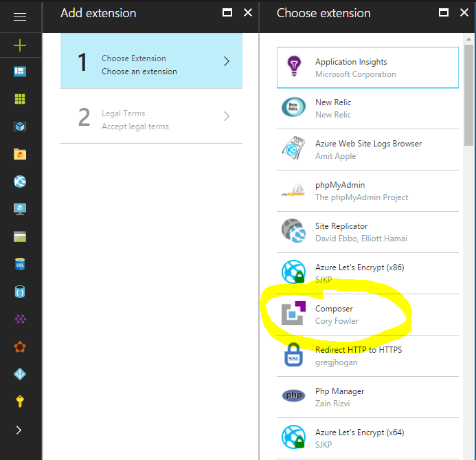Expand the sidebar with the bottom chevron
476x460 pixels.
19,430
